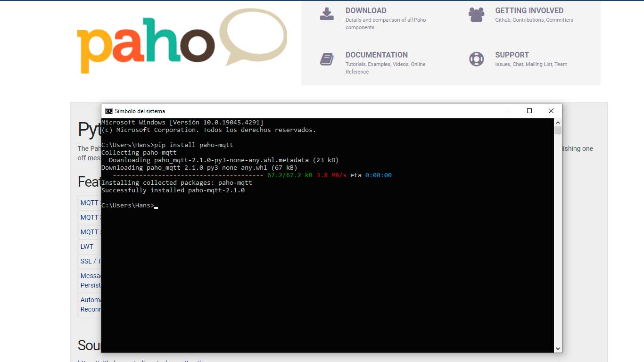
Task: Click 'Successfully installed paho-mqtt-2.1.0' line
Action: coord(173,190)
